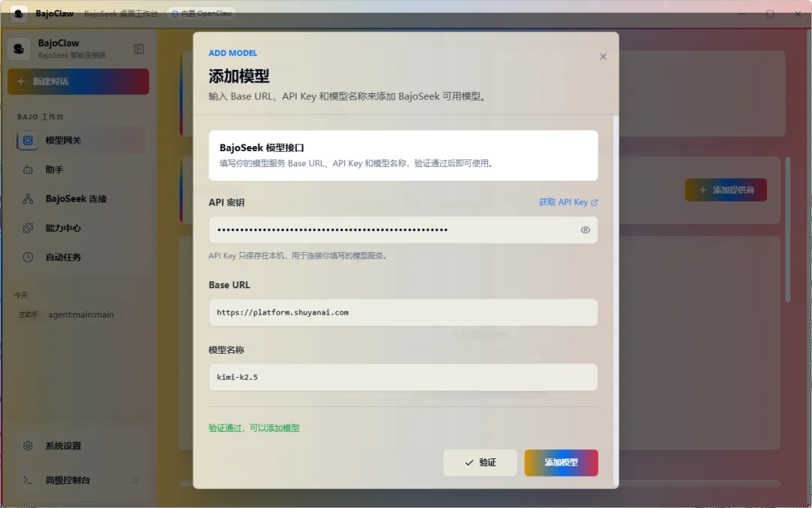Click the BajoClaw app icon in title bar

[19, 14]
